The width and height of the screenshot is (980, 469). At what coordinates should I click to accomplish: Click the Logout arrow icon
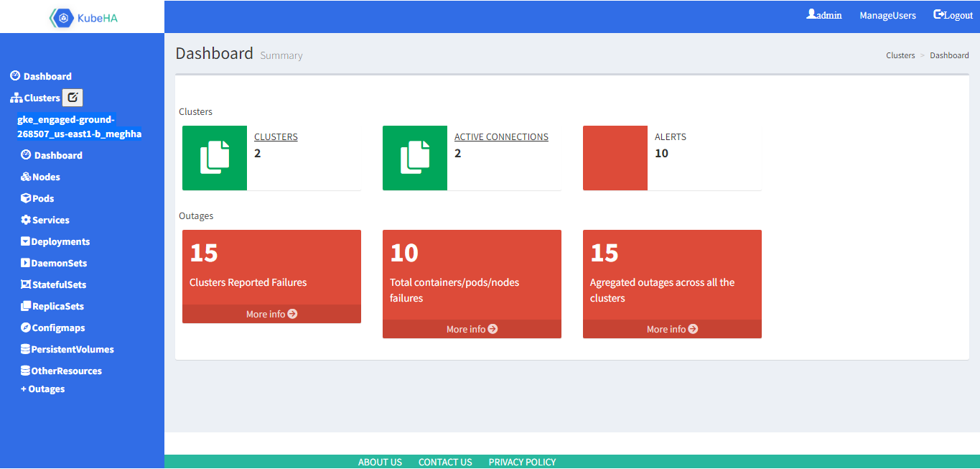click(938, 14)
